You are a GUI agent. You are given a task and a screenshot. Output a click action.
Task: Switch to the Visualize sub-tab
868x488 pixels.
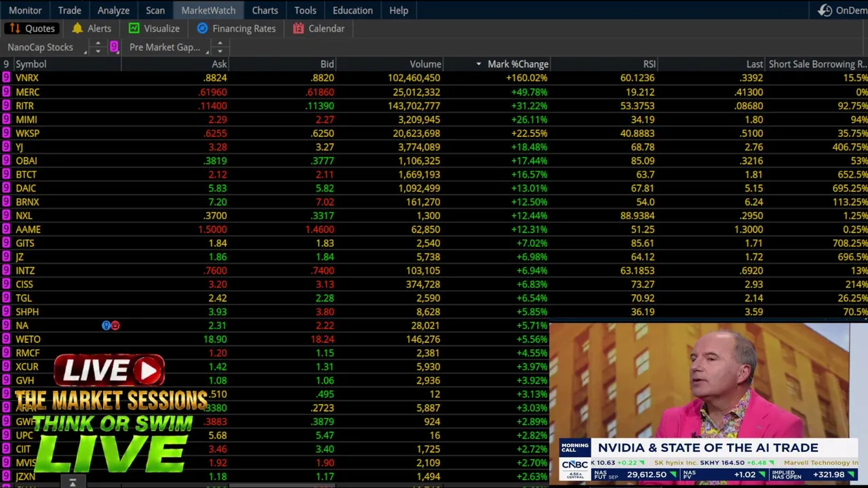coord(154,28)
